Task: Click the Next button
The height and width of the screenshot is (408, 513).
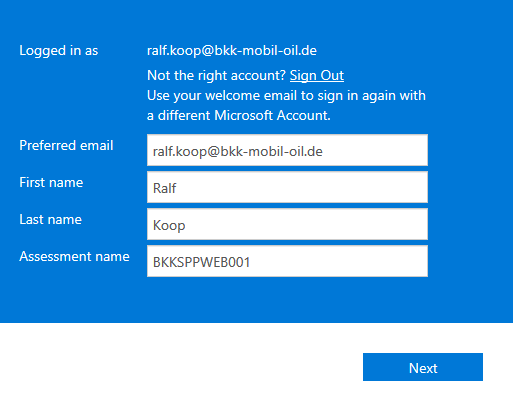Action: 423,367
